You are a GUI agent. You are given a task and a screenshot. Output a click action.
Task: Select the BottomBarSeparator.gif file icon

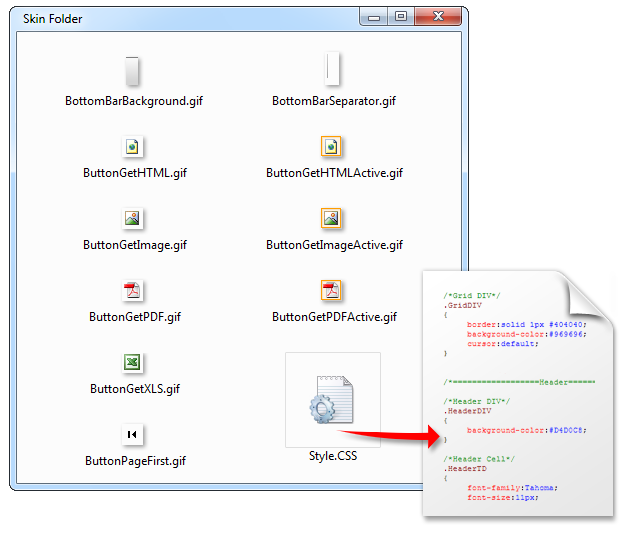coord(332,69)
